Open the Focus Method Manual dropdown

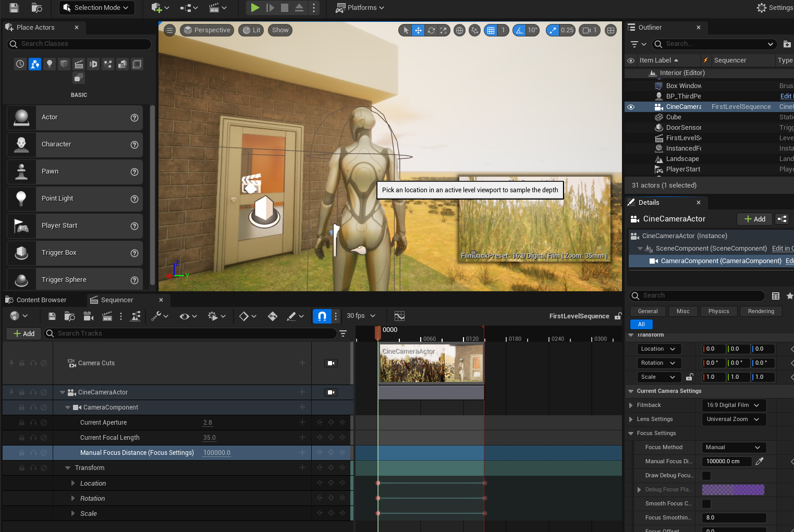734,448
